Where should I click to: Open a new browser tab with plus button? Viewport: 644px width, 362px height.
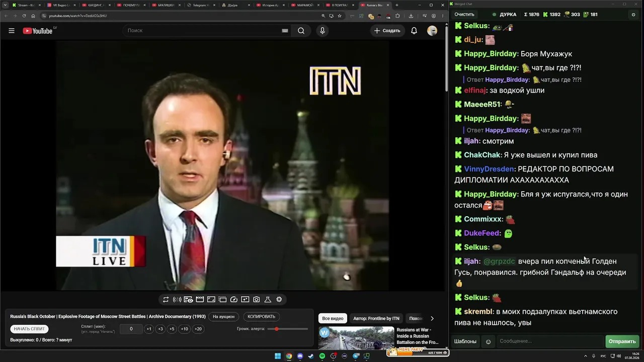[397, 5]
